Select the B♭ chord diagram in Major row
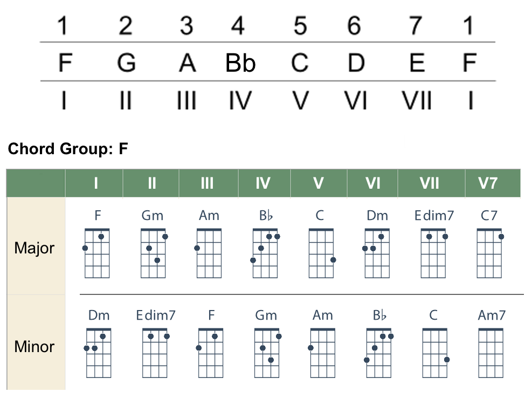532x399 pixels. (265, 253)
